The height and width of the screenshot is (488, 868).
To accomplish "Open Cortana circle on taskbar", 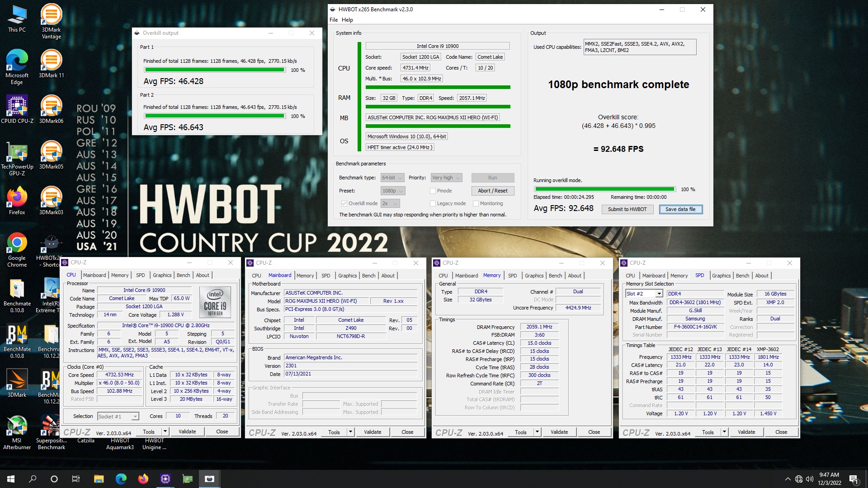I will click(x=54, y=479).
